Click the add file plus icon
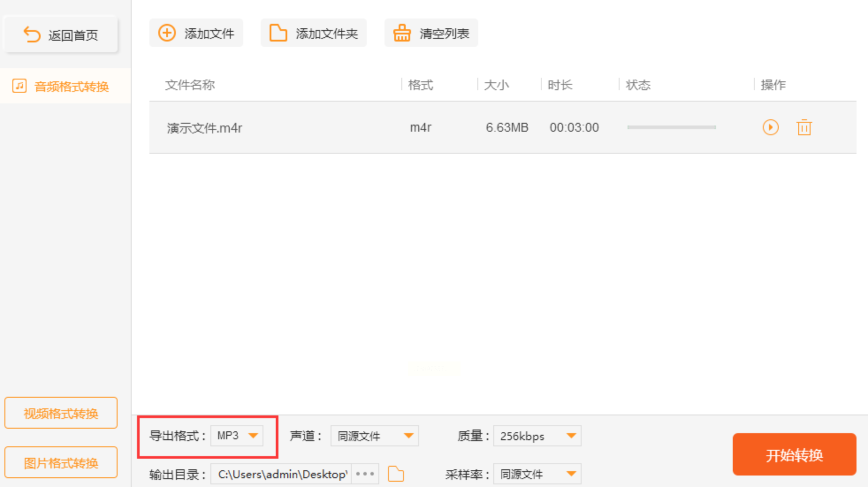 (167, 33)
